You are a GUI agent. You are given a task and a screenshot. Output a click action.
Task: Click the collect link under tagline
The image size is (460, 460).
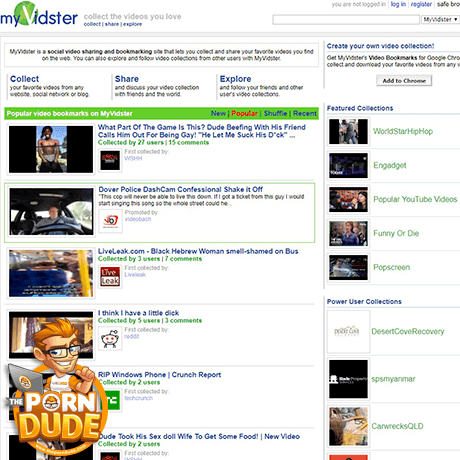coord(92,24)
